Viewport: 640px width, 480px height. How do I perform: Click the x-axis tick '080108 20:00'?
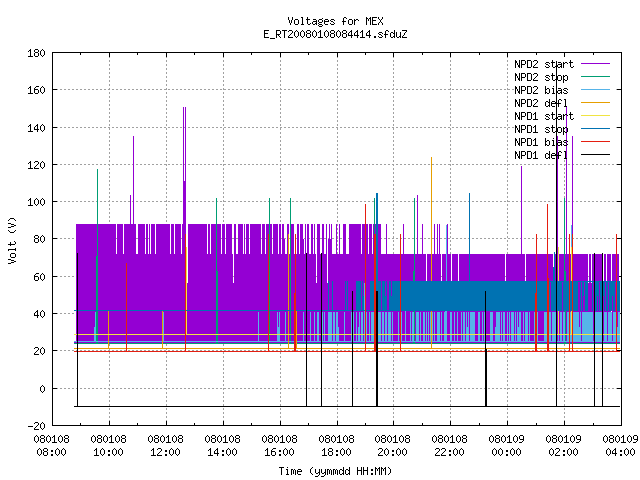pos(392,446)
